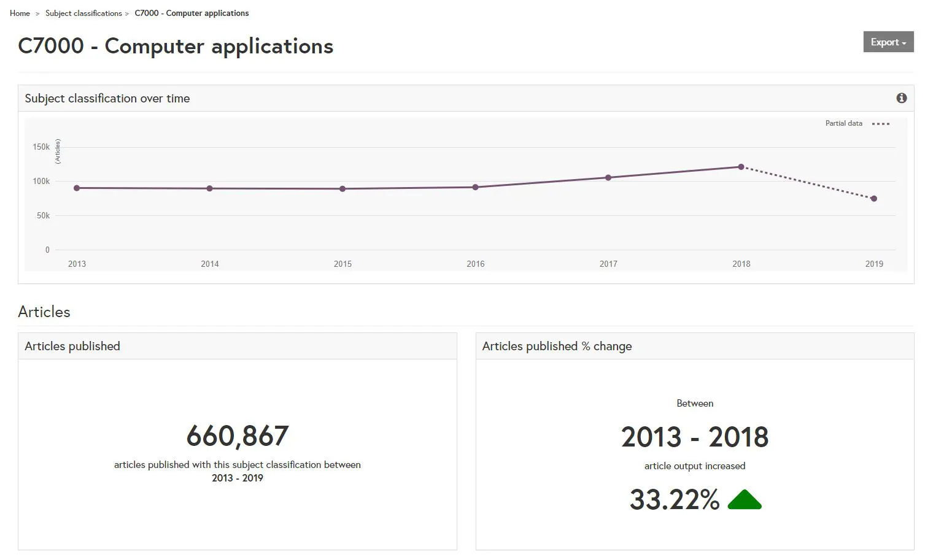Select the 2013 data point on chart
925x560 pixels.
point(77,188)
